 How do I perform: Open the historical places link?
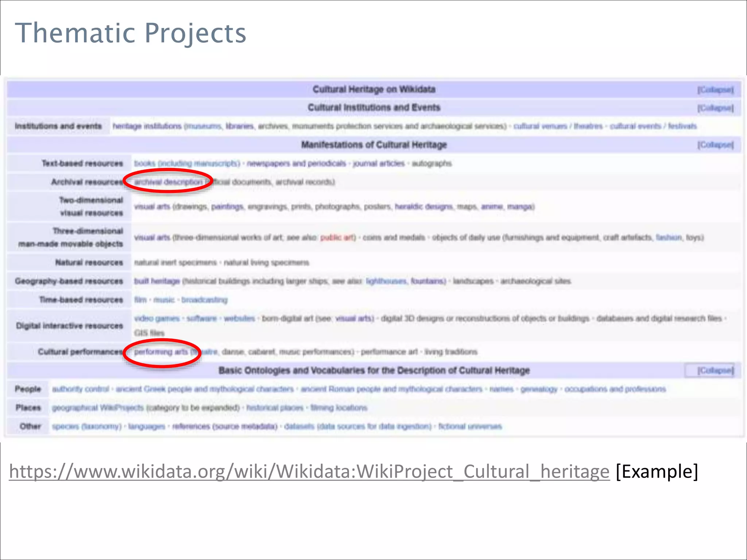click(x=275, y=408)
